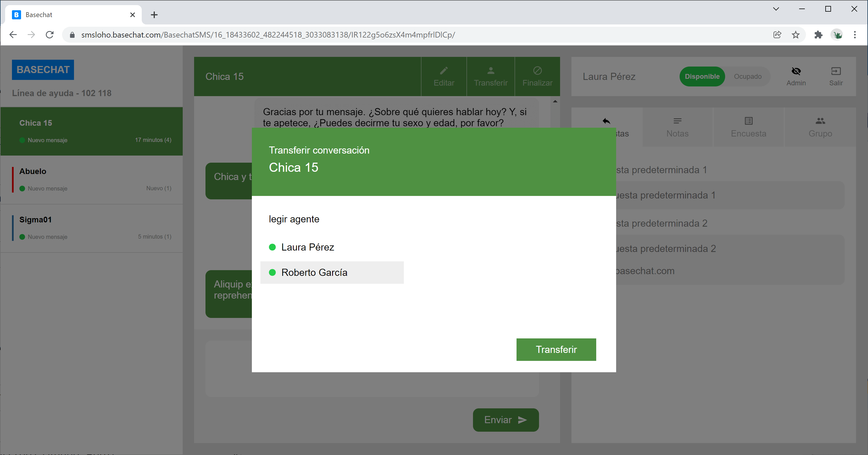Screen dimensions: 868x455
Task: Click the Transferir person icon in header
Action: (491, 71)
